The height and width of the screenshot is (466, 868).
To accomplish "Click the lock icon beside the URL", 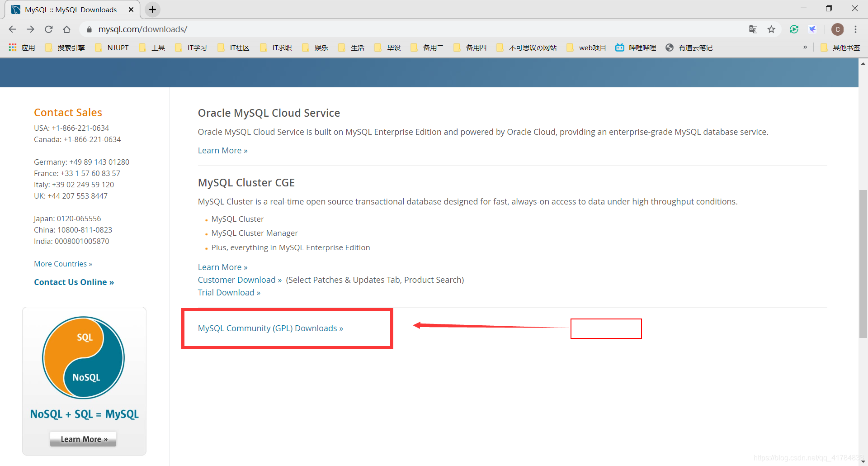I will point(89,29).
